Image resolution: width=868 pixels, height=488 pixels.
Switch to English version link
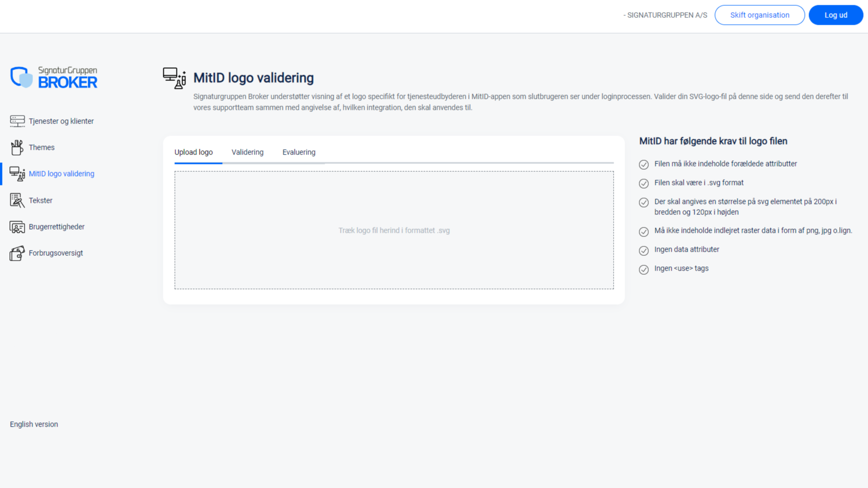coord(34,424)
